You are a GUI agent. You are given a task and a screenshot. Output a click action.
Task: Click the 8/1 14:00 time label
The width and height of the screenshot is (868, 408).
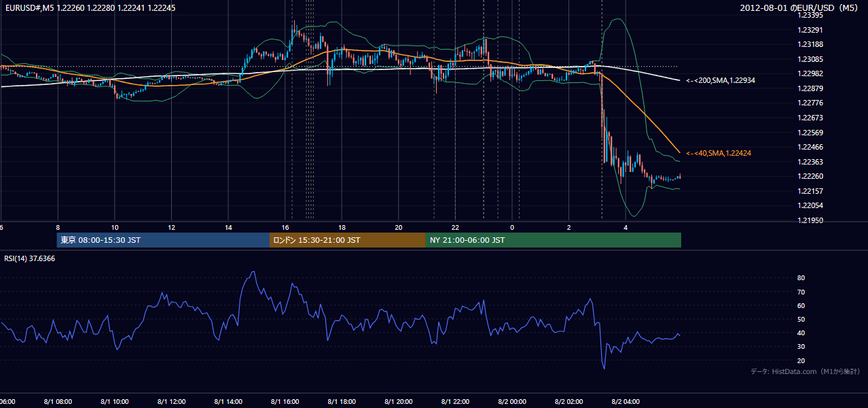228,402
